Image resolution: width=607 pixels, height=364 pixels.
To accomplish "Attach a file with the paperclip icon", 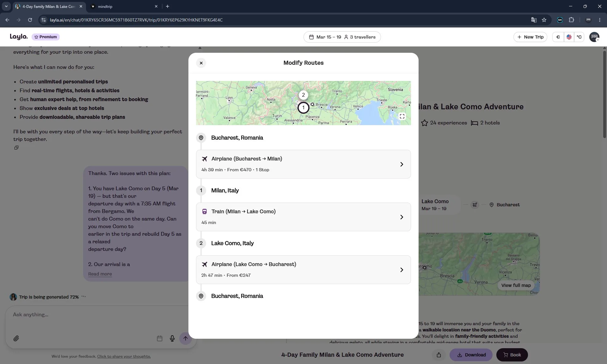I will click(x=16, y=338).
